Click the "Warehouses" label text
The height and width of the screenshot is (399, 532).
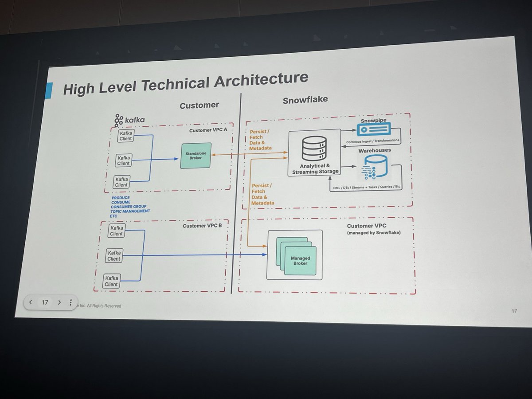[375, 151]
